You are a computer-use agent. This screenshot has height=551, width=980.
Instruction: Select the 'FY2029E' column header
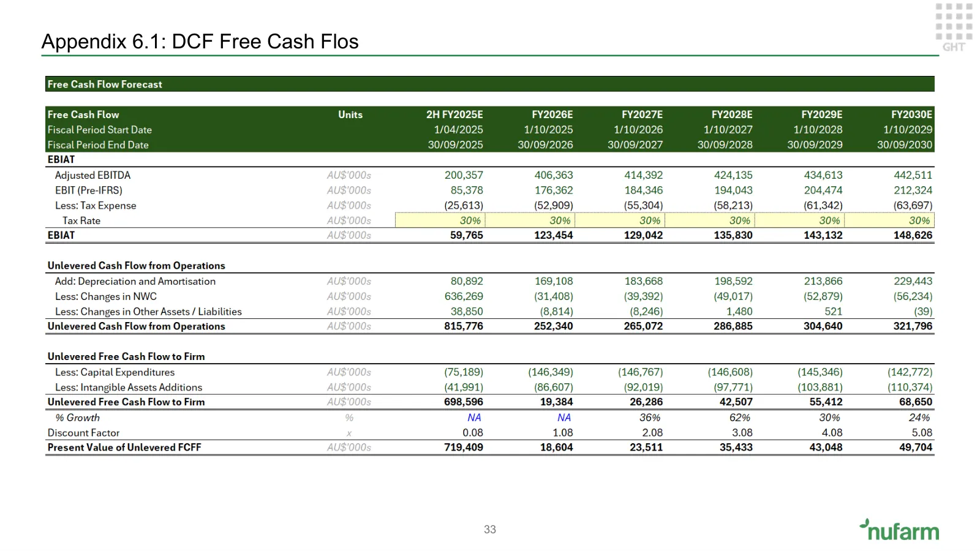click(822, 114)
